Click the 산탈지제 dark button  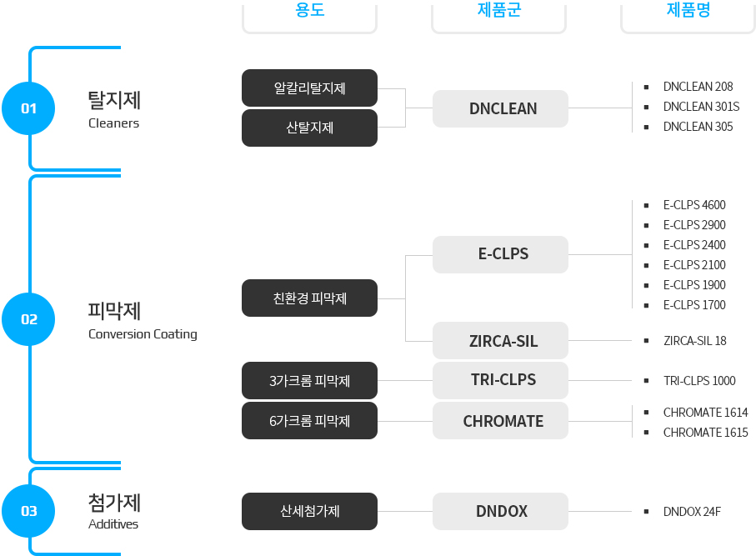[309, 128]
